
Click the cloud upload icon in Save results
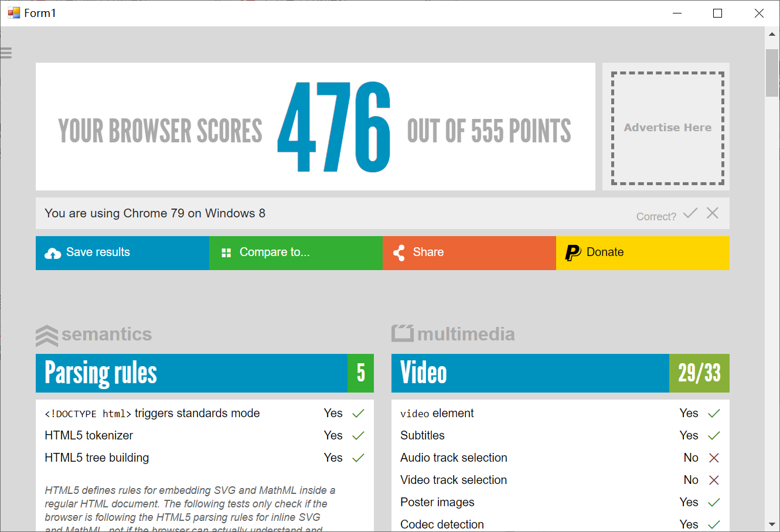click(53, 253)
